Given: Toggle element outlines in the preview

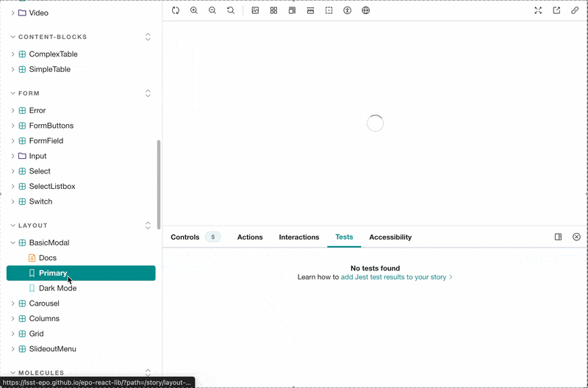Looking at the screenshot, I should 329,10.
